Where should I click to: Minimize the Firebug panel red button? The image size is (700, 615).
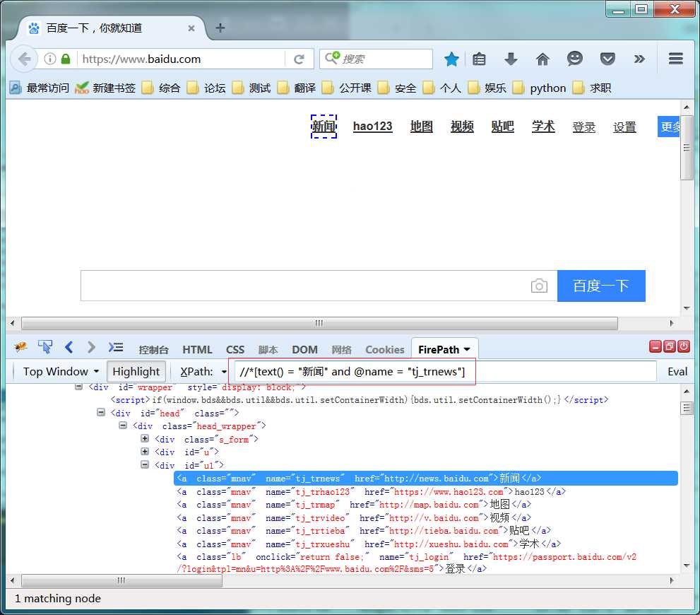(x=655, y=346)
